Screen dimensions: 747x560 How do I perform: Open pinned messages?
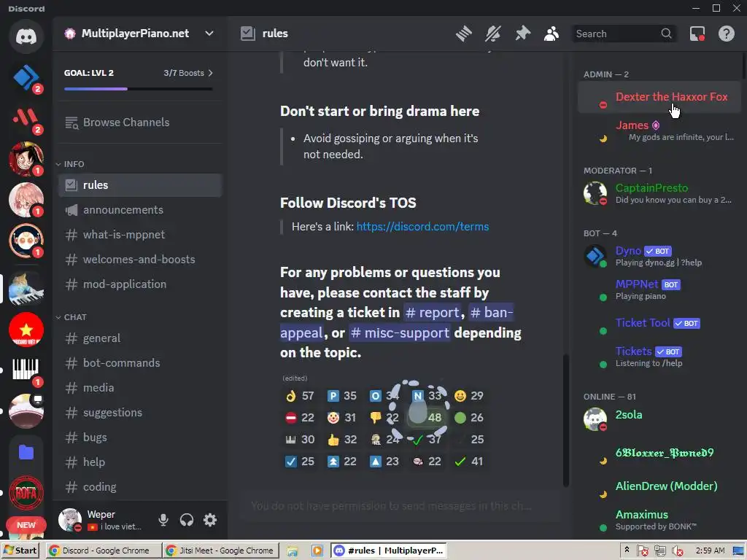(x=522, y=34)
